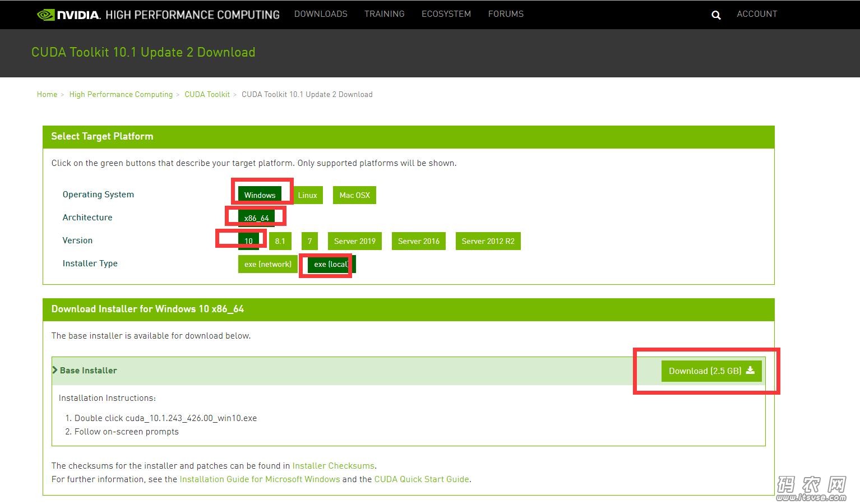
Task: Click the NVIDIA logo icon
Action: (x=46, y=15)
